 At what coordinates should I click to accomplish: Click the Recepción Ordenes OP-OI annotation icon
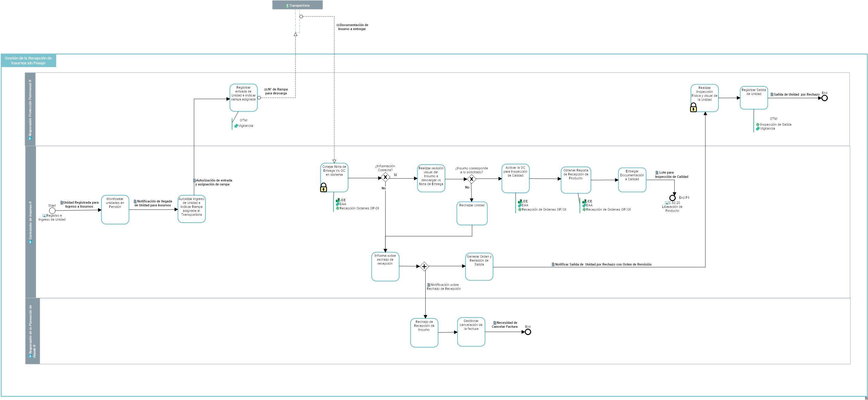tap(338, 208)
